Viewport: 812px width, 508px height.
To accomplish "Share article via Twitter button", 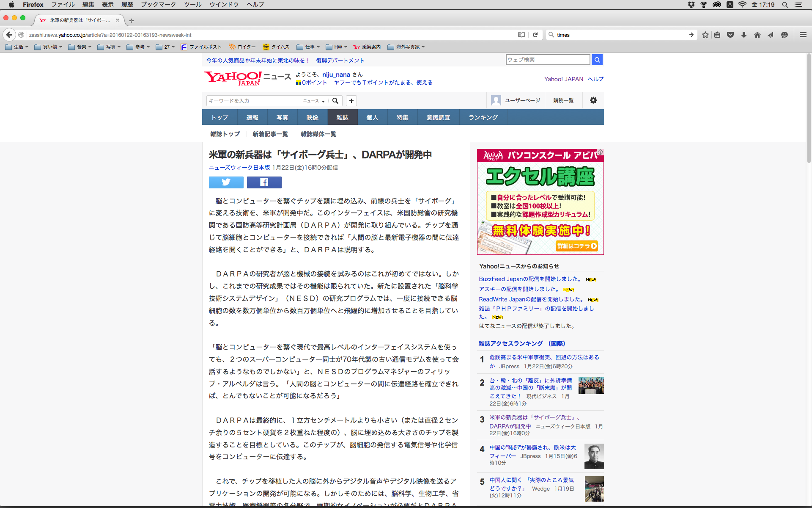I will click(x=226, y=182).
